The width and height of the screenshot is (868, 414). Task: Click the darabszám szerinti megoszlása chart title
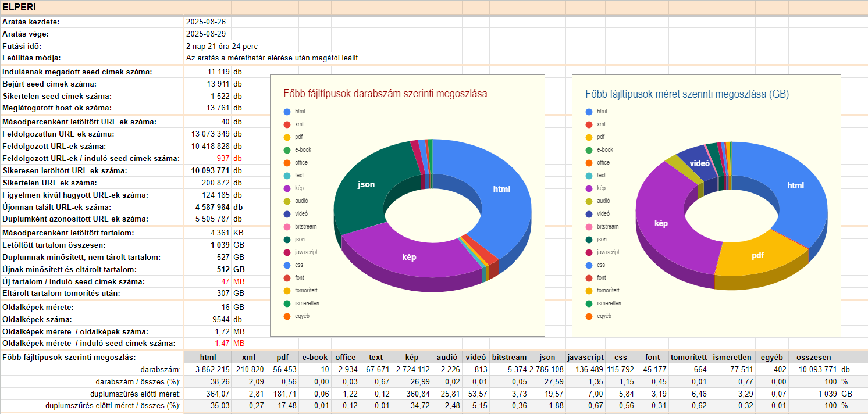385,94
